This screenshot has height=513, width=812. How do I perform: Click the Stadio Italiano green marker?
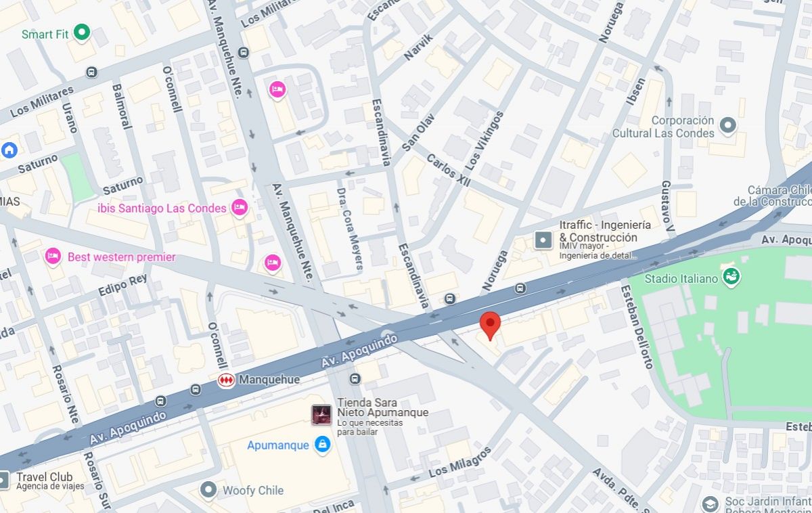tap(731, 277)
